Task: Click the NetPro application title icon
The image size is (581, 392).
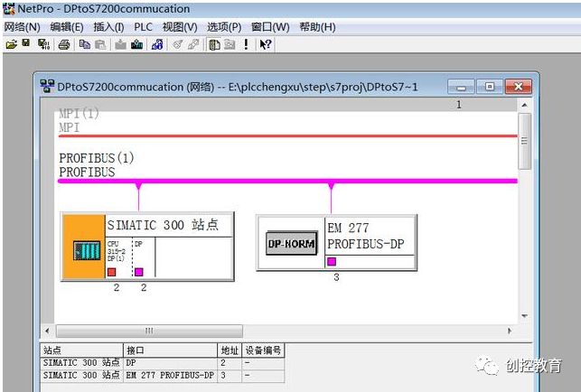Action: (x=9, y=8)
